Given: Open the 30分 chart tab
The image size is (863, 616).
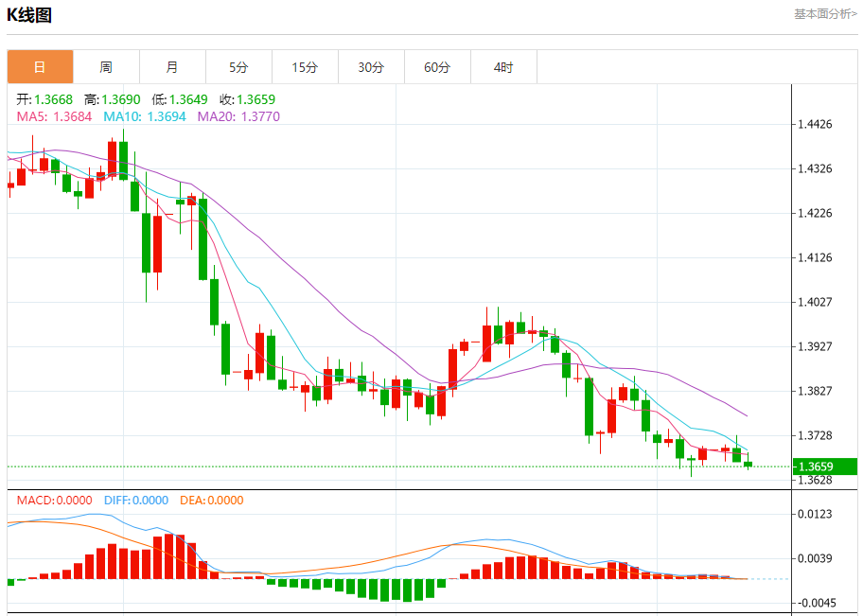Looking at the screenshot, I should (371, 67).
